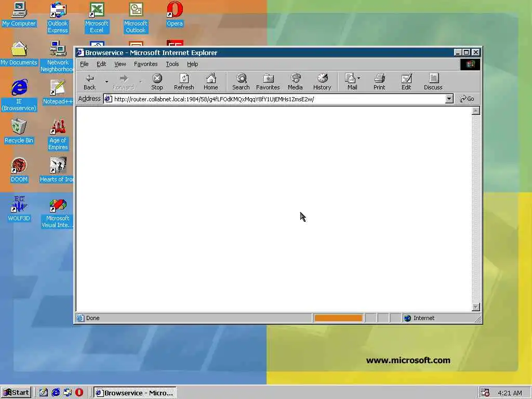Select the Microsoft Visual InterDev desktop icon
The width and height of the screenshot is (532, 399).
pyautogui.click(x=57, y=212)
